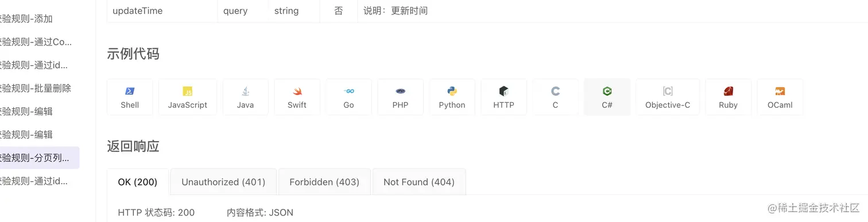
Task: Pick the Ruby code example
Action: tap(728, 97)
